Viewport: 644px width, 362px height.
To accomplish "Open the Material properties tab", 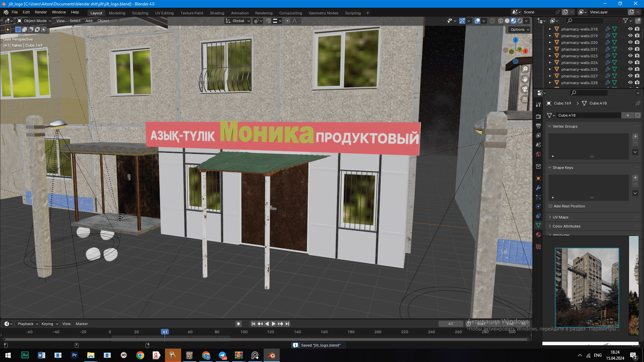I will 538,235.
